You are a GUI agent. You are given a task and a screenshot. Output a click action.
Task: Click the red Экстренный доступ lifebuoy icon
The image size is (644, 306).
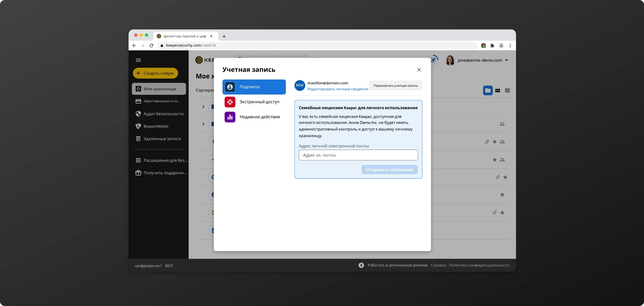tap(230, 102)
